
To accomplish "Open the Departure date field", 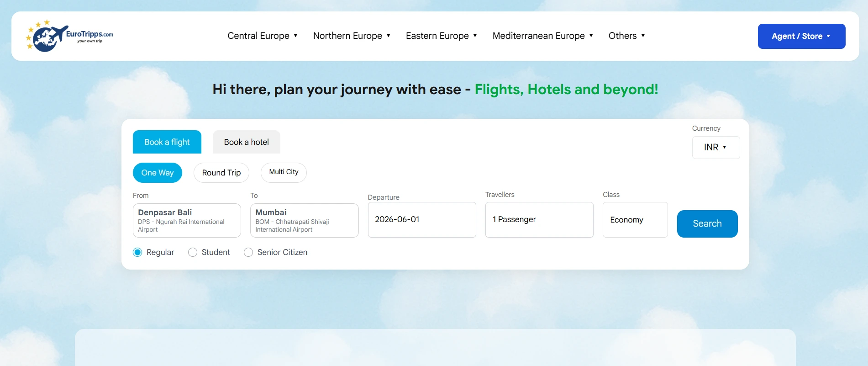I will tap(422, 220).
